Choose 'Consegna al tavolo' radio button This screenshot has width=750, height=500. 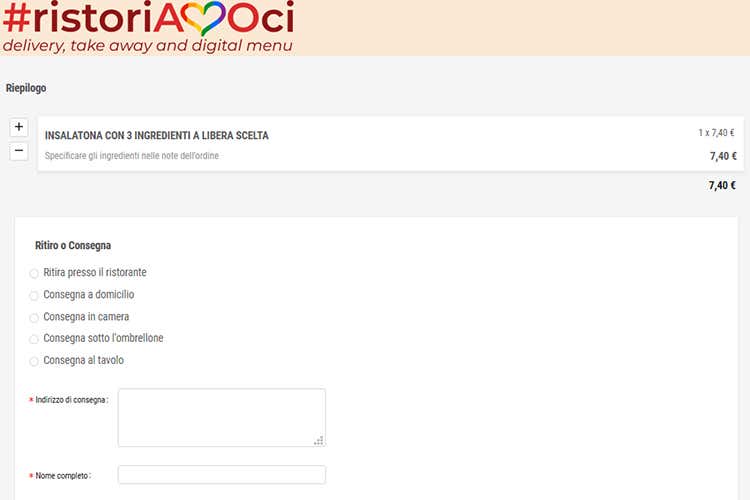coord(34,361)
